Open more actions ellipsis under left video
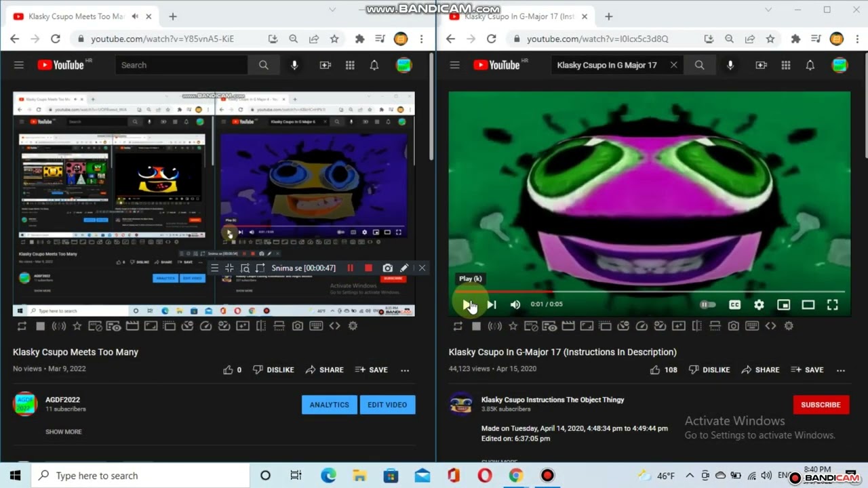 click(405, 370)
